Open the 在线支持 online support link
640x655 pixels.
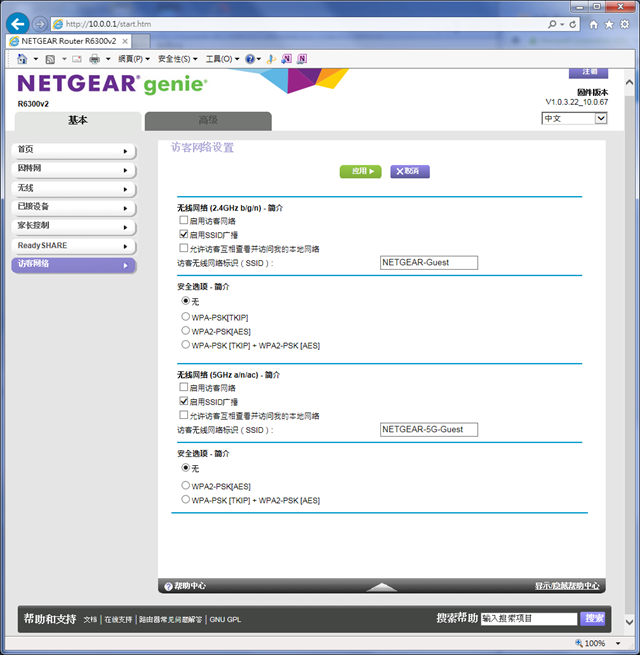point(118,620)
